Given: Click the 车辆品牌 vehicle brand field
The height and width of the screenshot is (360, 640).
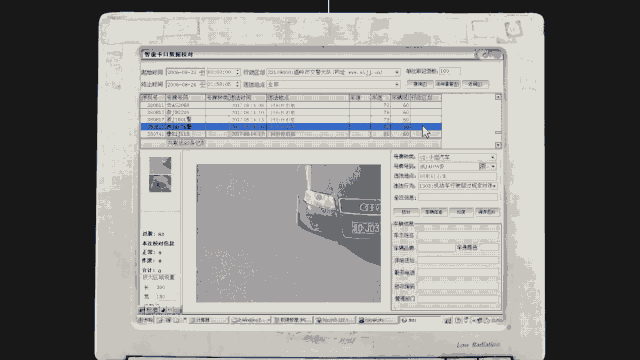Looking at the screenshot, I should click(436, 248).
